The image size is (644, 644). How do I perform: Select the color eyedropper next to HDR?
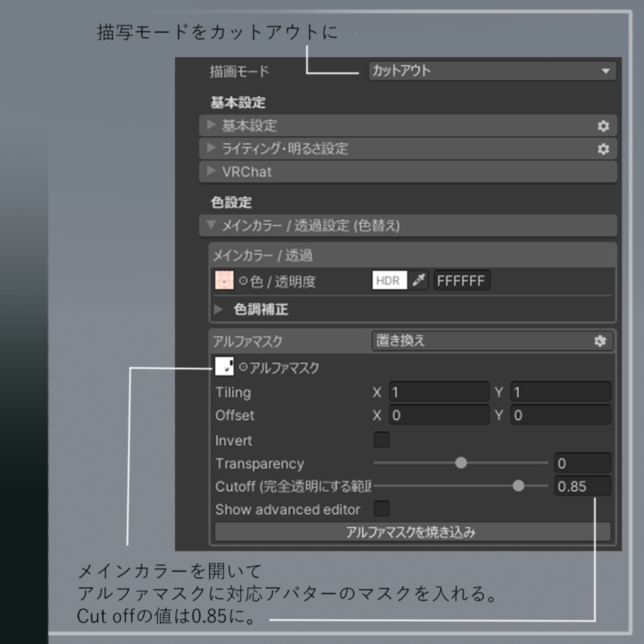click(x=418, y=280)
